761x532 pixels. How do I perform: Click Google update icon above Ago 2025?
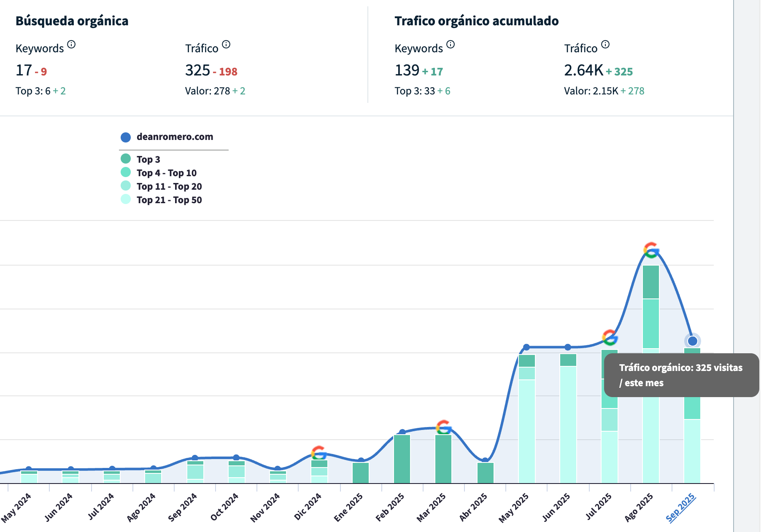point(651,250)
